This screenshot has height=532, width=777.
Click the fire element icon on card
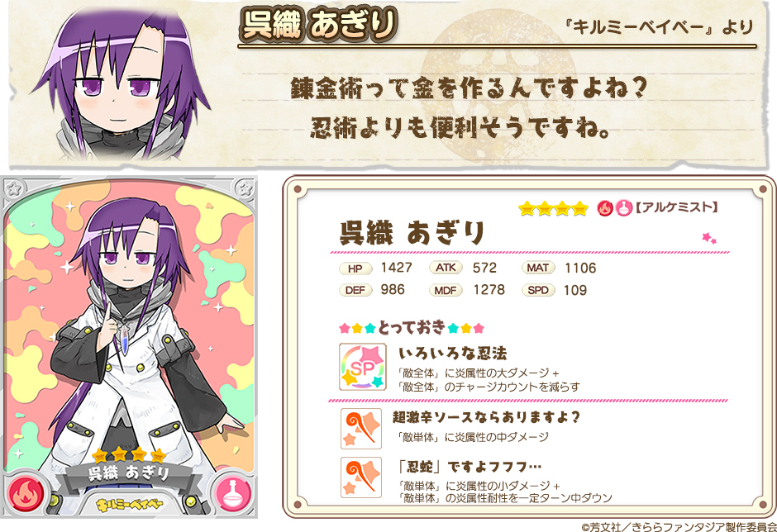[x=24, y=494]
